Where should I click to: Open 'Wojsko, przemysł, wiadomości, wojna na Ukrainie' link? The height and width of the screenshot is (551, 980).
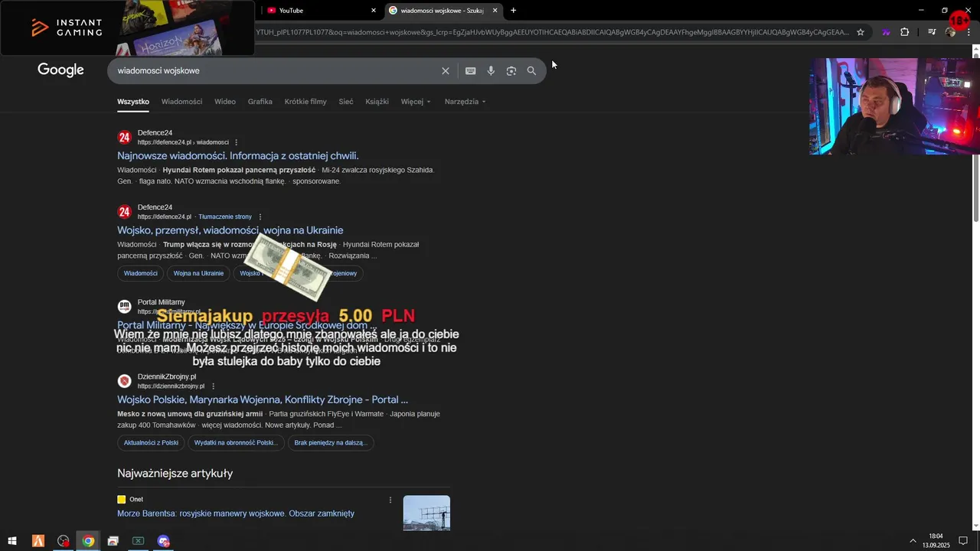(230, 230)
